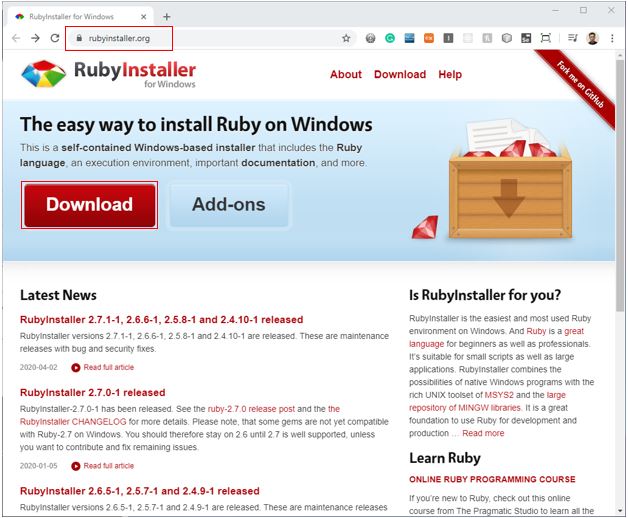Click the padlock site info icon
Viewport: 628px width, 518px height.
[79, 38]
